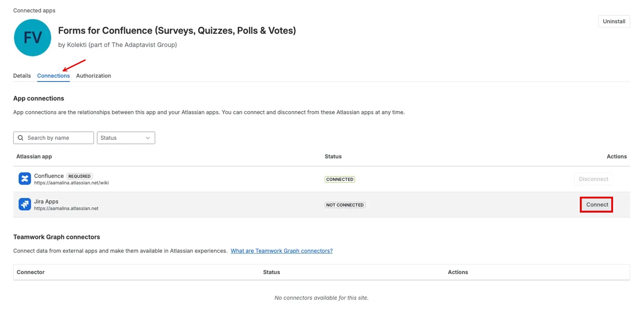Click the Jira aamalina.atlassian.net URL text
644x310 pixels.
66,208
